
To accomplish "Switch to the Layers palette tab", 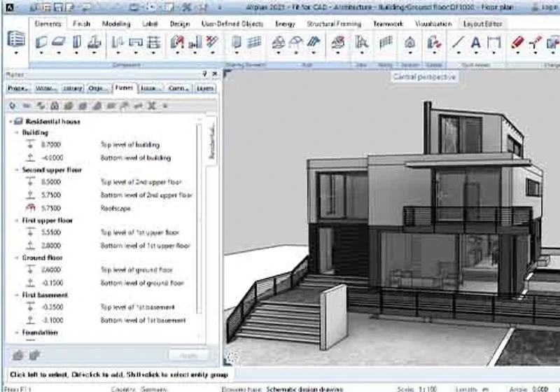I will point(205,88).
